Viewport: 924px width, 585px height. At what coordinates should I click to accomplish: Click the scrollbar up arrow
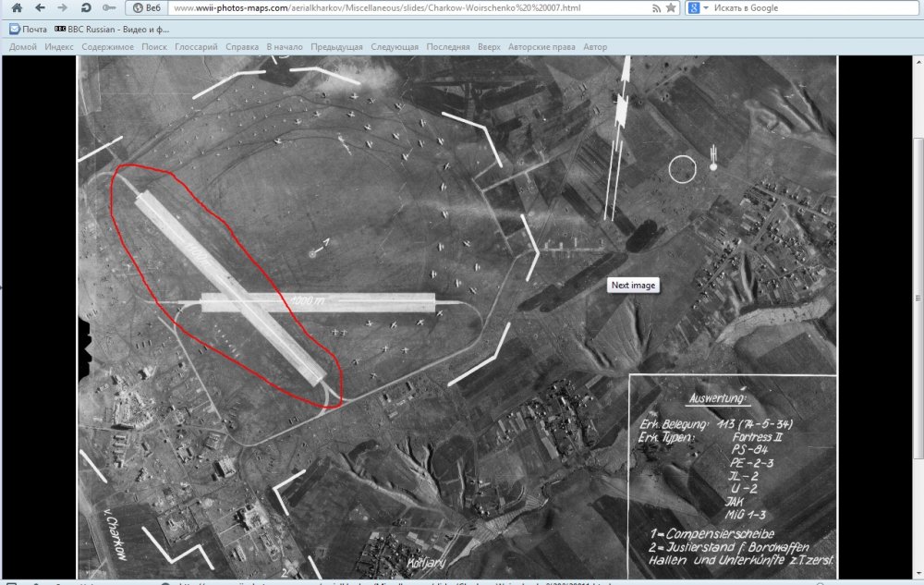(x=918, y=61)
